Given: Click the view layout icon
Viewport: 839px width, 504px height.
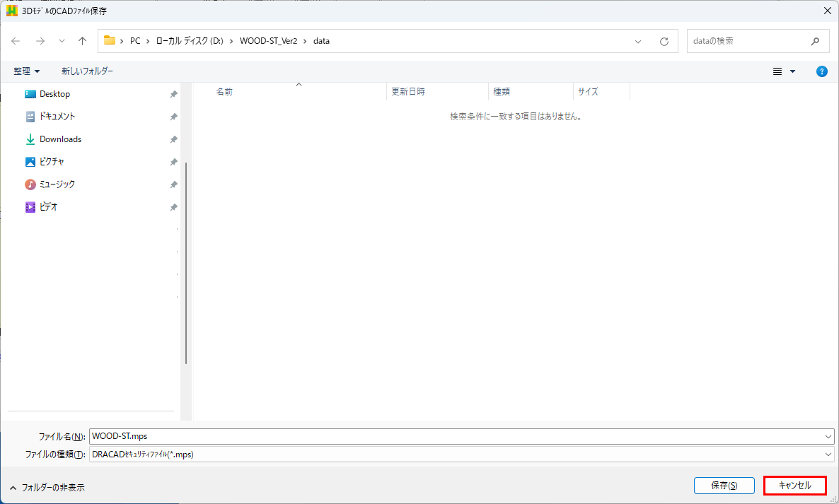Looking at the screenshot, I should click(777, 71).
